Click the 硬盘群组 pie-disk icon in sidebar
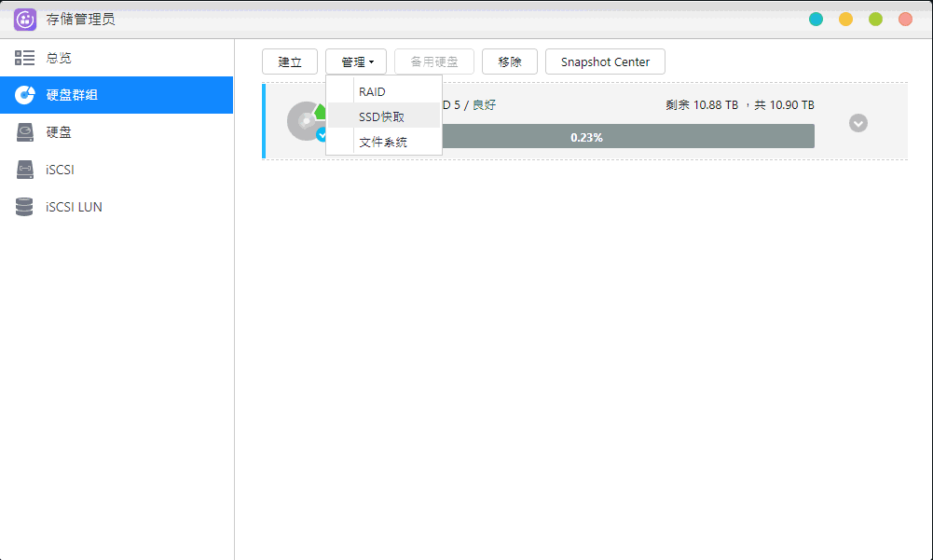Image resolution: width=933 pixels, height=560 pixels. point(24,94)
